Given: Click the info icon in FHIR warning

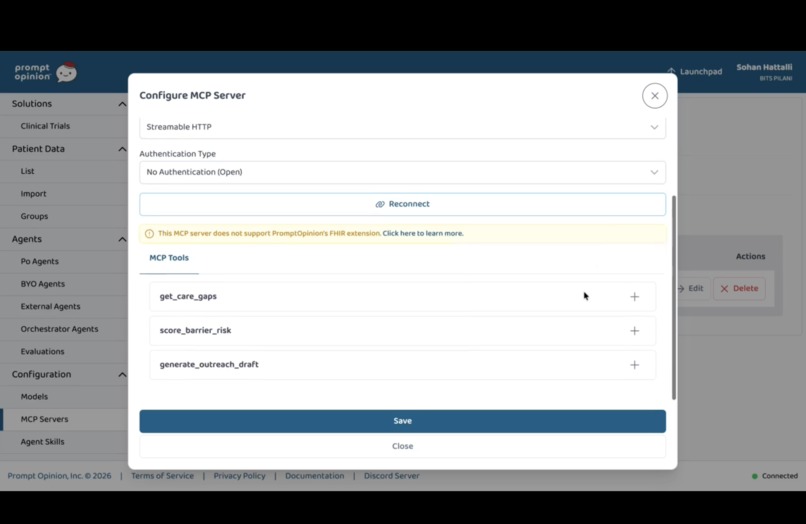Looking at the screenshot, I should click(x=149, y=233).
